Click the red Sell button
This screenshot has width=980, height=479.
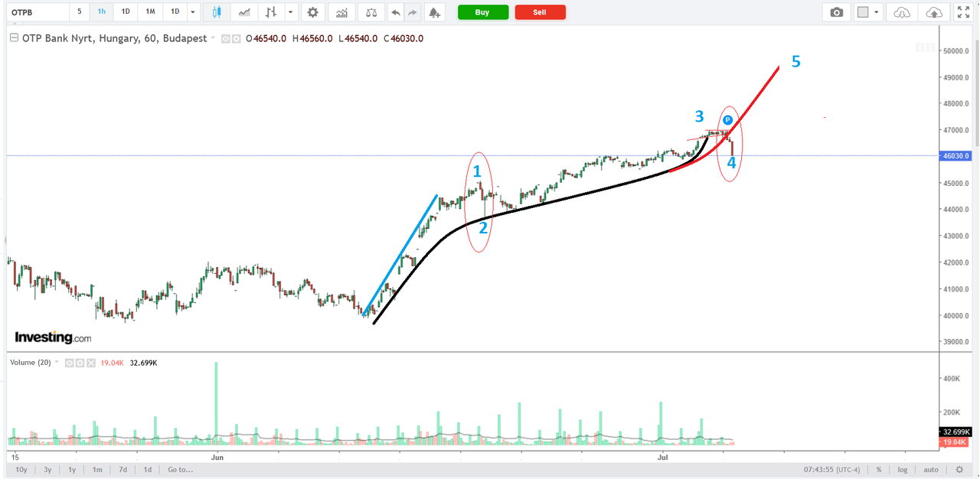(x=541, y=12)
